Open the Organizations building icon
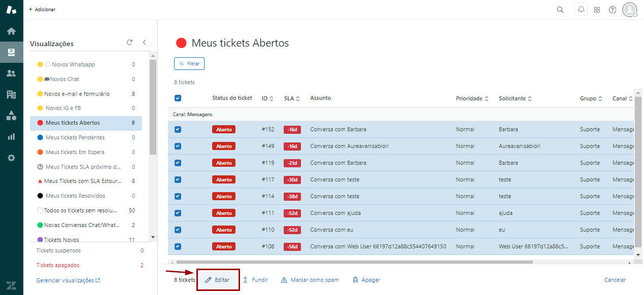 (x=11, y=94)
